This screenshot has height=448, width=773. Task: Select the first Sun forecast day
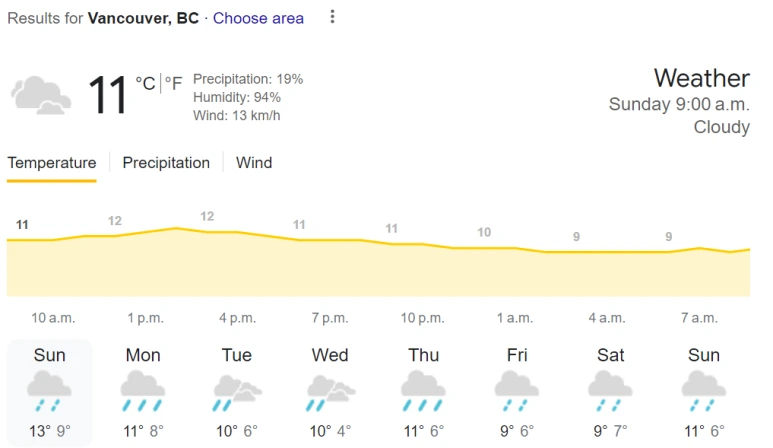(x=49, y=393)
